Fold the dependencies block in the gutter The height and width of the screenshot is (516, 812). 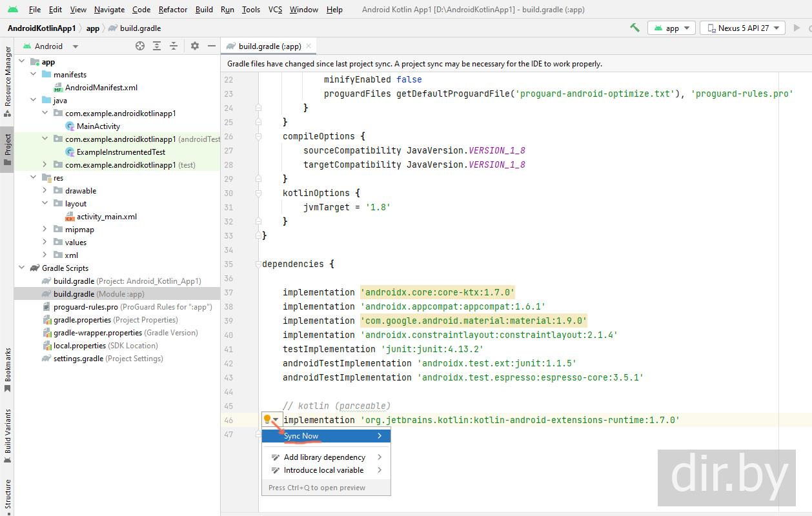point(258,264)
